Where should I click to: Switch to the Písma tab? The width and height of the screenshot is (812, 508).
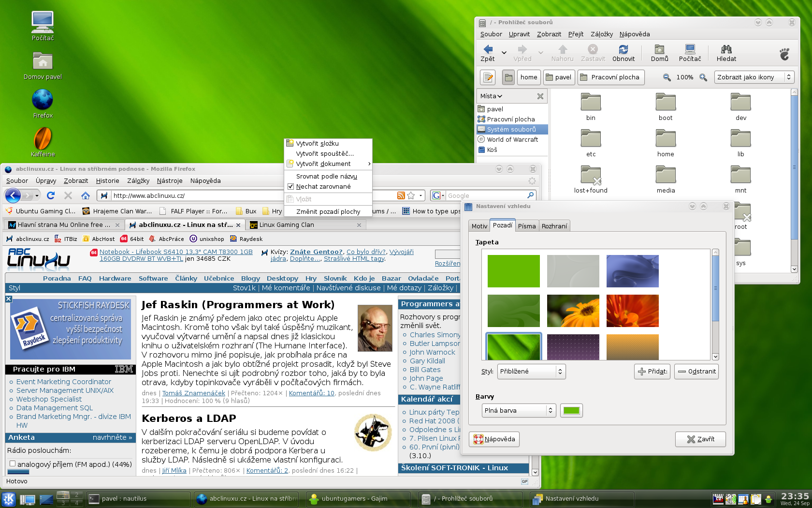(527, 226)
